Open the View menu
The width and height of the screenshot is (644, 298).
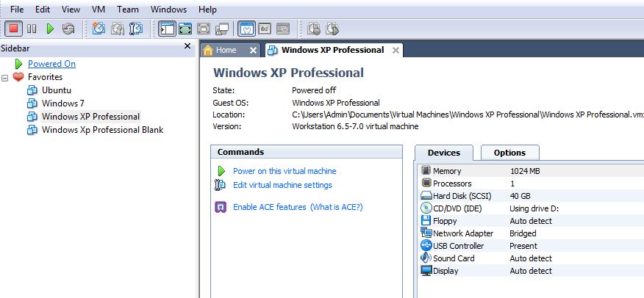(71, 10)
